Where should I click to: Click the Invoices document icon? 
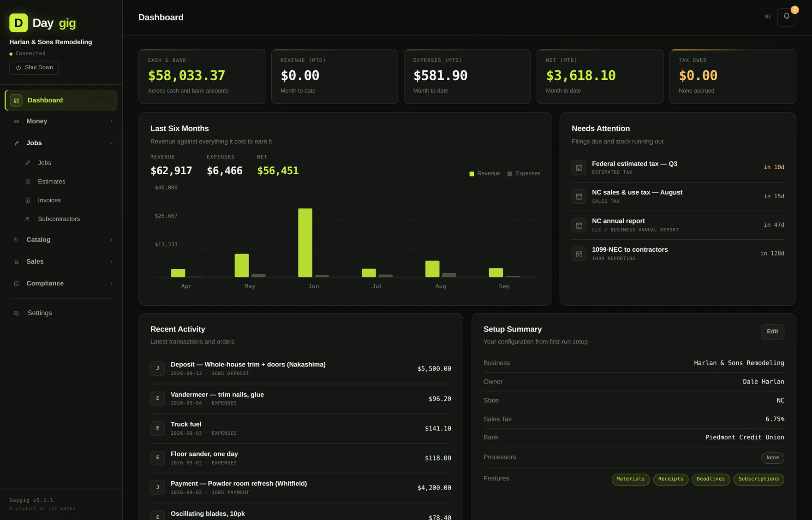28,200
